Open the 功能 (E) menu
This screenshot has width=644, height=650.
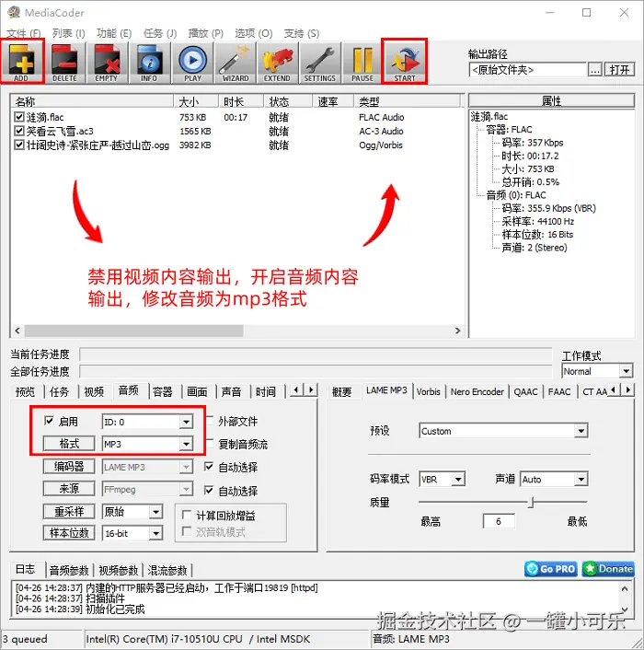[x=114, y=33]
